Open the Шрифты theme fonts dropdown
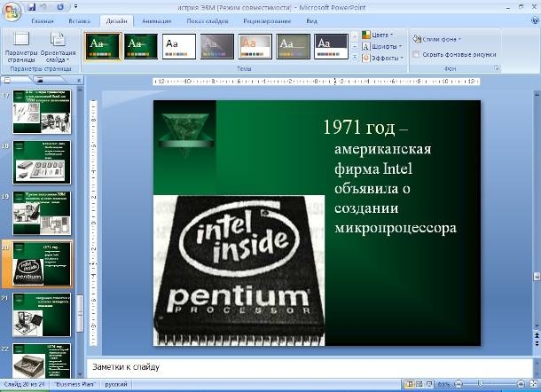 tap(382, 46)
